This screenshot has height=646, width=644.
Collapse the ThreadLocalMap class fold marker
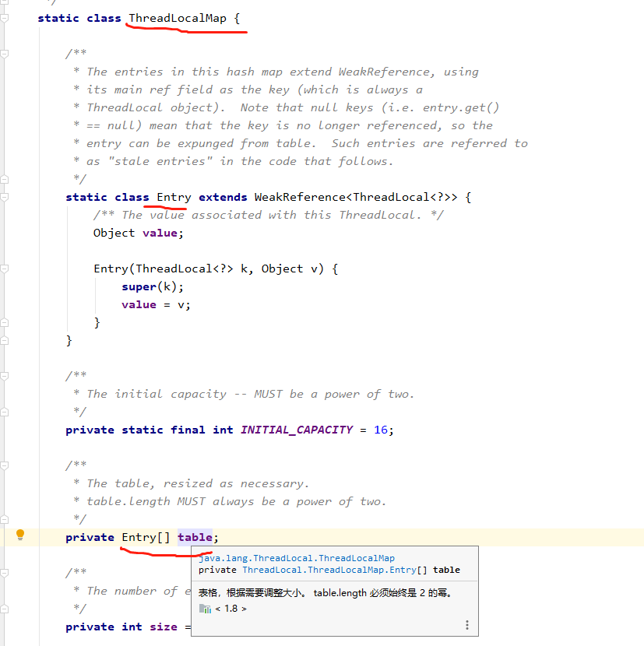pyautogui.click(x=4, y=18)
